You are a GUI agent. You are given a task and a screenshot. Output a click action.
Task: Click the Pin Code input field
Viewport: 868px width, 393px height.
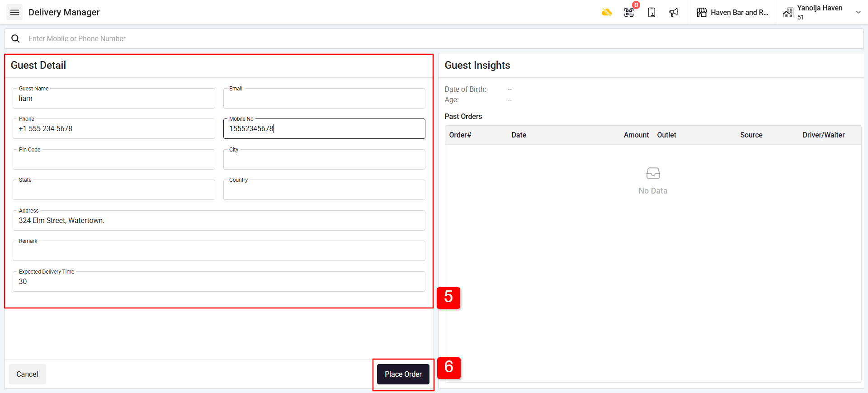114,159
